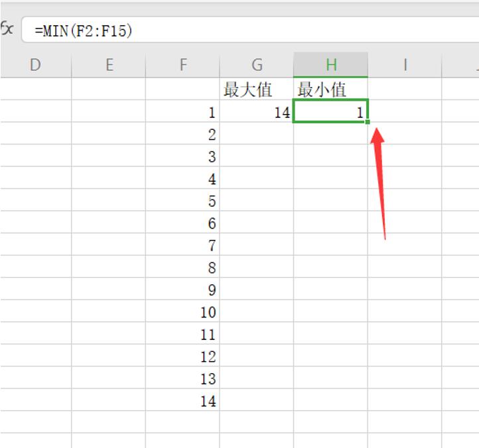479x448 pixels.
Task: Select the cell containing 5 in column F
Action: point(182,200)
